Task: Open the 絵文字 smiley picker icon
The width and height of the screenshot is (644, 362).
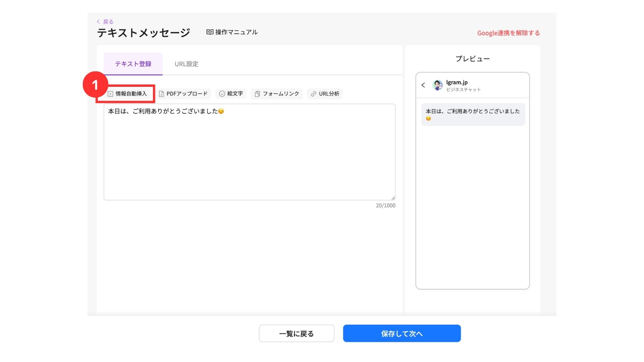Action: point(222,94)
